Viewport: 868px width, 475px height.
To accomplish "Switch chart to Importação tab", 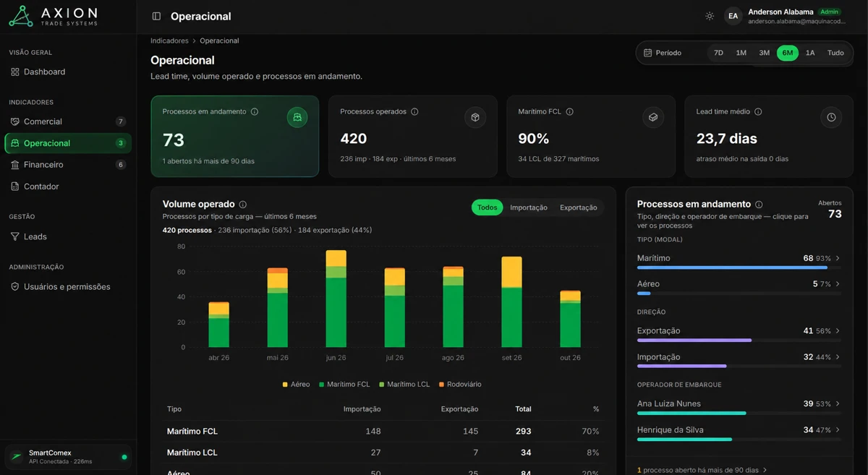I will click(529, 207).
